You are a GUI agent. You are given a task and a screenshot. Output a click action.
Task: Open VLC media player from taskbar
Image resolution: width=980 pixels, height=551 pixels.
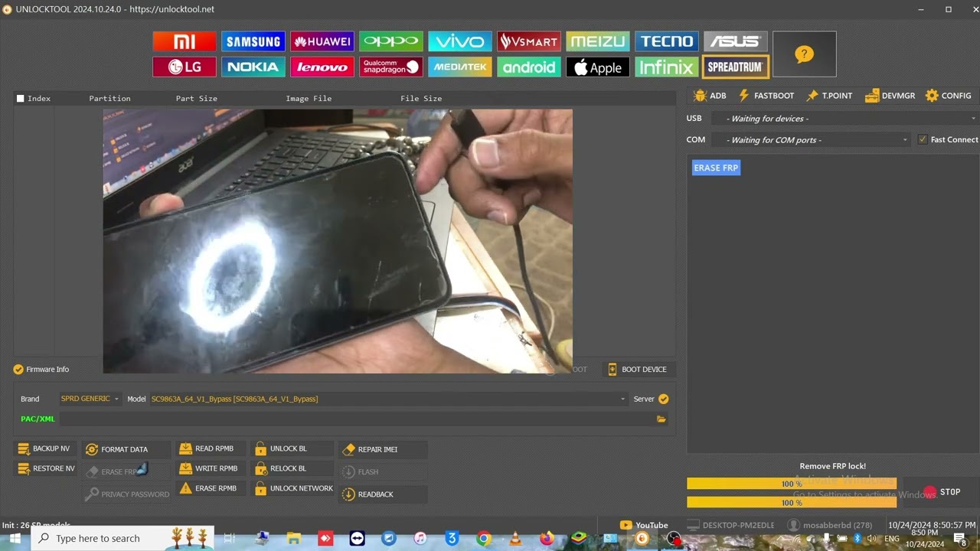tap(515, 539)
